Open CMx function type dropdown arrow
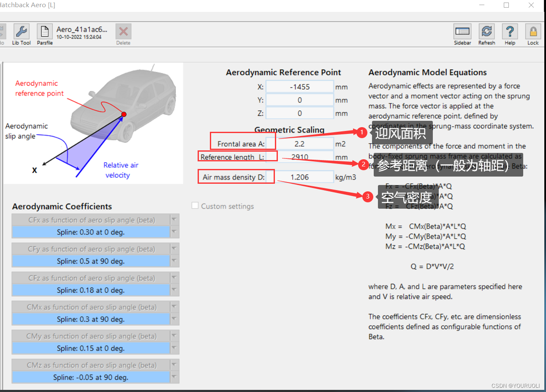The height and width of the screenshot is (392, 546). (x=174, y=307)
